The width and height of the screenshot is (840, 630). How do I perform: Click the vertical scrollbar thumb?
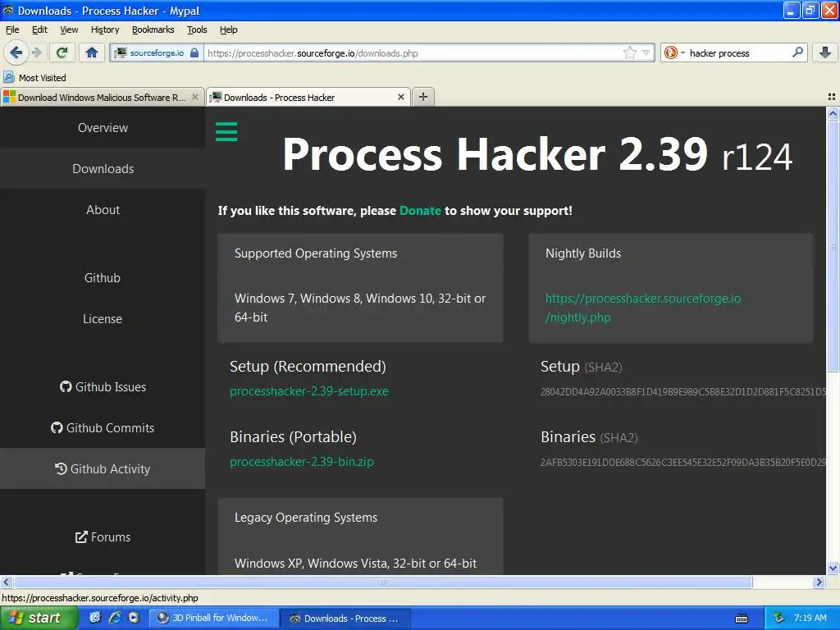tap(833, 246)
